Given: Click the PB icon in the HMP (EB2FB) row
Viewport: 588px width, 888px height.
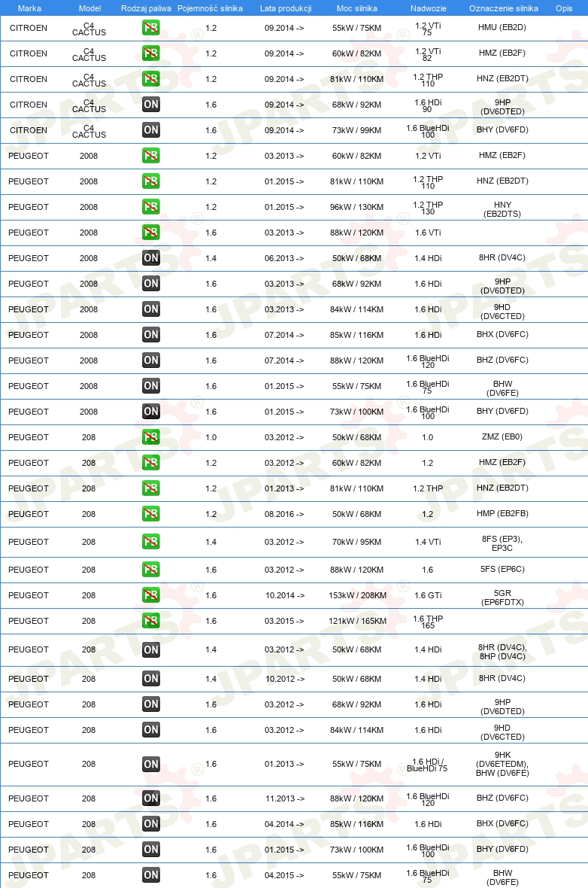Looking at the screenshot, I should (x=150, y=514).
